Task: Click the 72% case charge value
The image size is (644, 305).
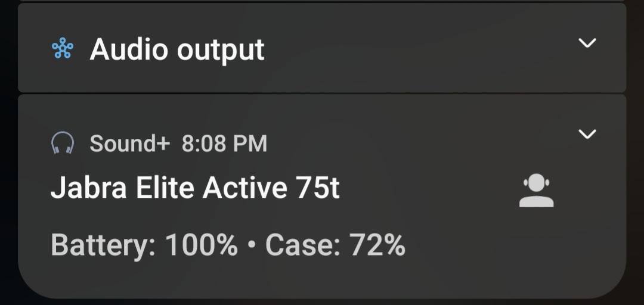Action: (x=377, y=245)
